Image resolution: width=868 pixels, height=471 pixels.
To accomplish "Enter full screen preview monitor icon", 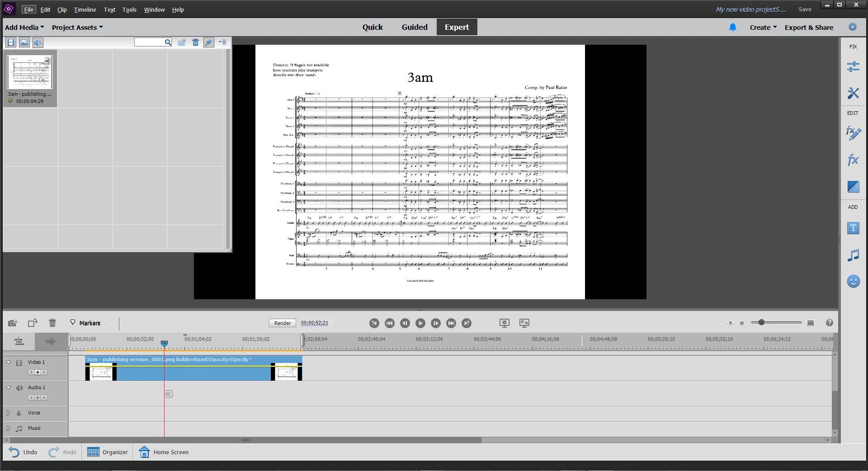I will pos(524,323).
